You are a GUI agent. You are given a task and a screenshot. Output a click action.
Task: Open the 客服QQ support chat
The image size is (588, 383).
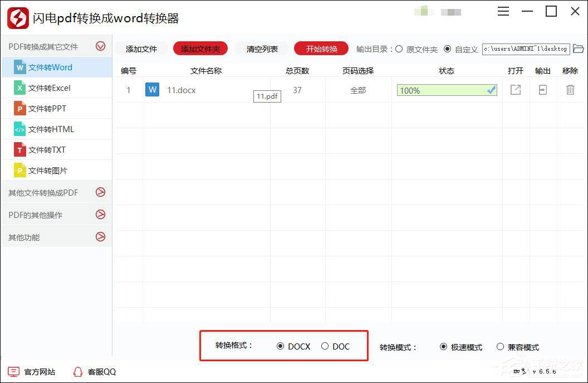coord(94,371)
